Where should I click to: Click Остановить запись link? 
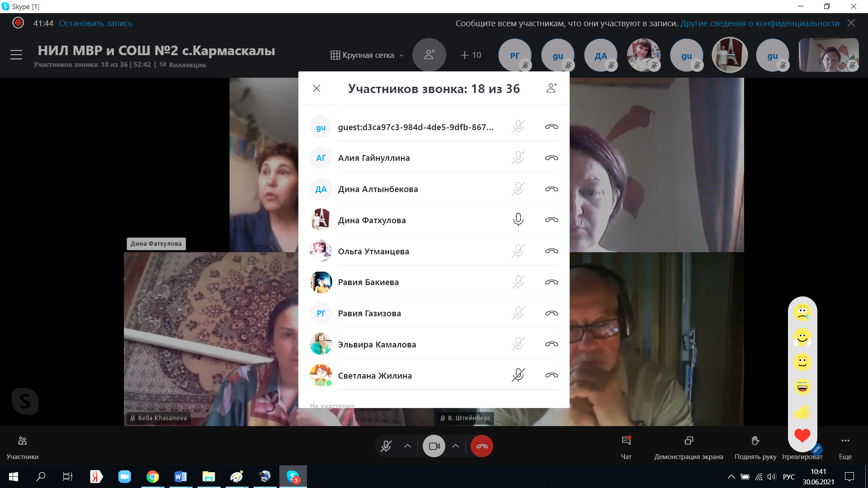click(x=95, y=23)
